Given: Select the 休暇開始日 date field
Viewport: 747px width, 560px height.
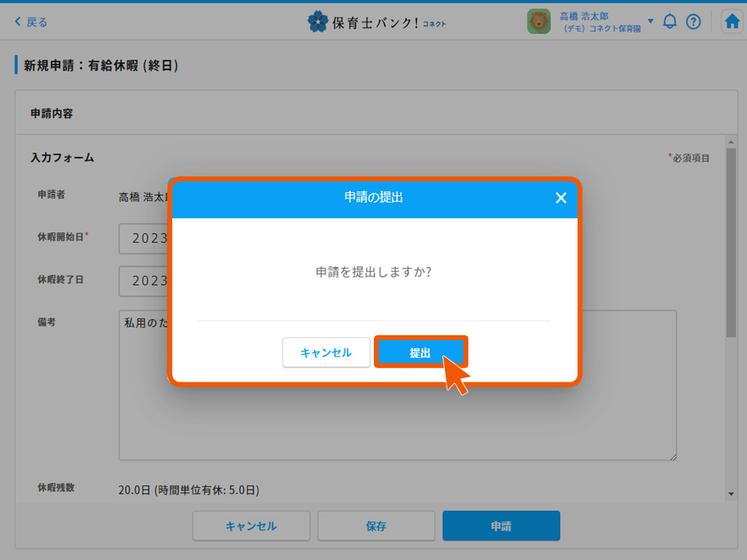Looking at the screenshot, I should pos(144,239).
